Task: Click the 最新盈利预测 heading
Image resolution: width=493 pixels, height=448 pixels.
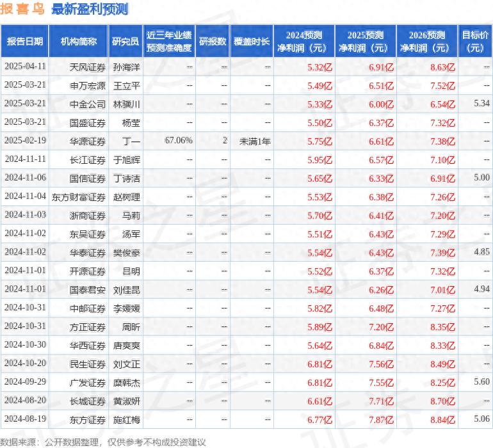Action: (x=90, y=9)
